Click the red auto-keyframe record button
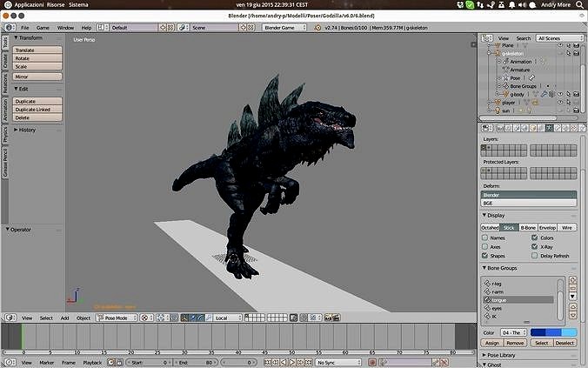The width and height of the screenshot is (588, 368). coord(372,363)
